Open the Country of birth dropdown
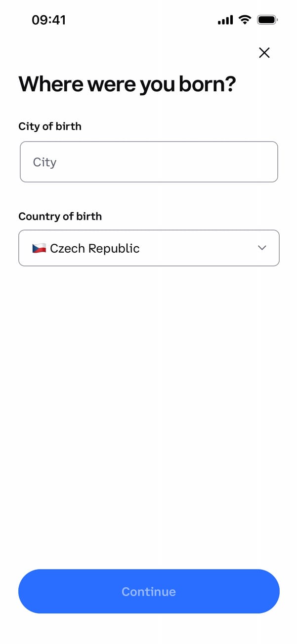 (x=149, y=248)
